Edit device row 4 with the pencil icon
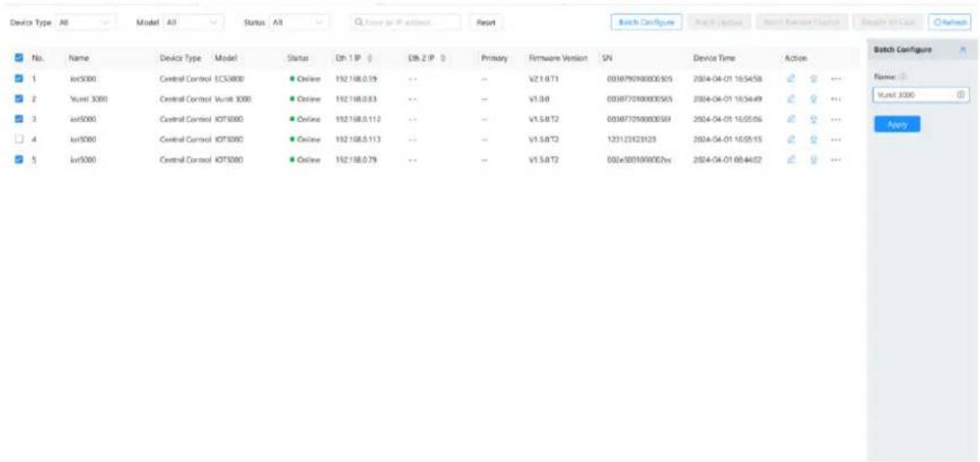980x462 pixels. click(791, 139)
